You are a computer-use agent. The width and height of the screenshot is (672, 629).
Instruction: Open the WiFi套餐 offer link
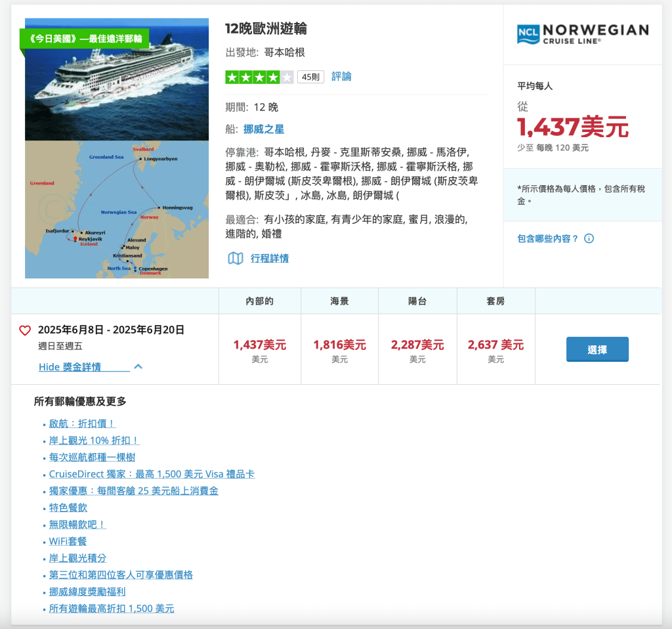(x=68, y=542)
